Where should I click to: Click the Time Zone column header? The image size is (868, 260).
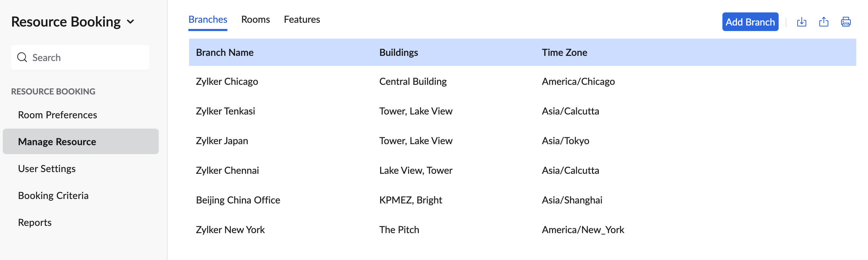tap(564, 52)
